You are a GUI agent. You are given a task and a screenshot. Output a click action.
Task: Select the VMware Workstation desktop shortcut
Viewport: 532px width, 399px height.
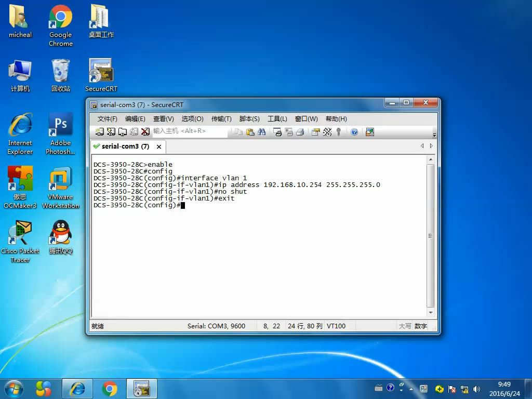pos(61,187)
